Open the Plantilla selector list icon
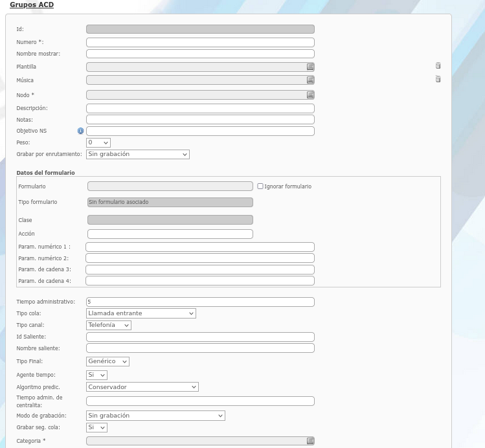 [310, 67]
